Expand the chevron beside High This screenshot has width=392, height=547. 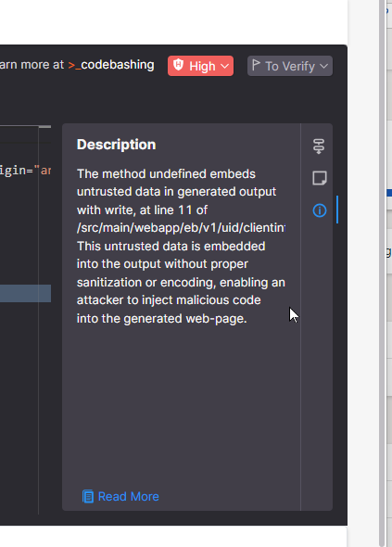coord(225,66)
